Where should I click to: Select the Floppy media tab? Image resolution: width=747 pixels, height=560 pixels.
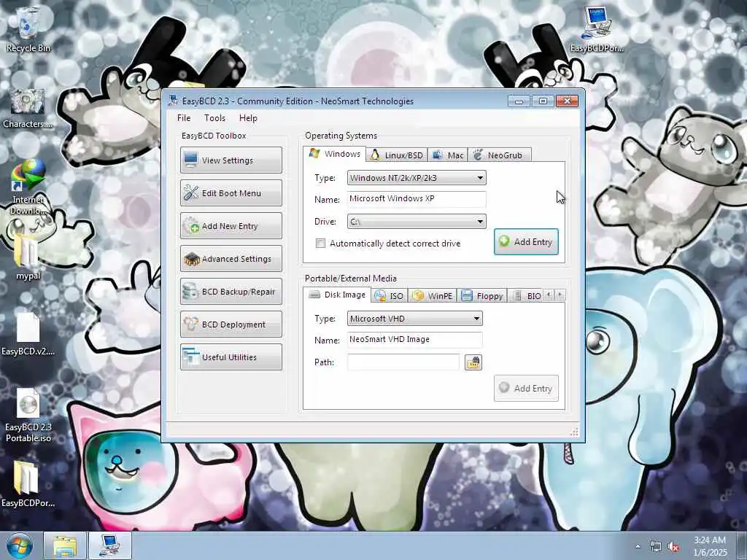[x=482, y=296]
